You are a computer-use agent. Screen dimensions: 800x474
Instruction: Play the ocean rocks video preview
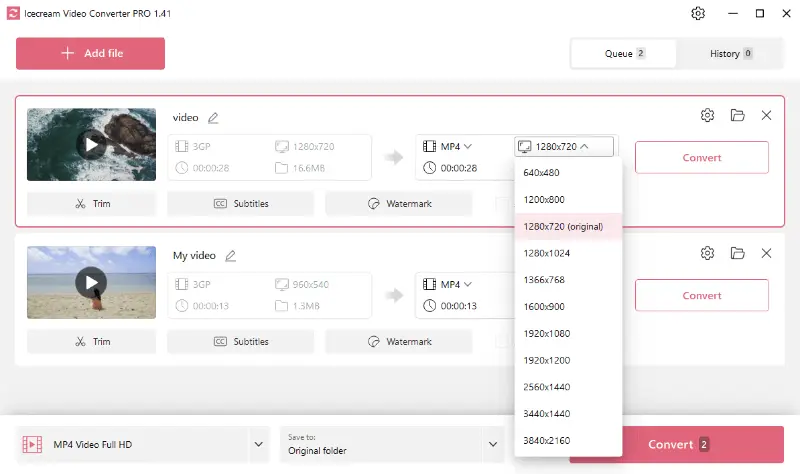point(91,145)
